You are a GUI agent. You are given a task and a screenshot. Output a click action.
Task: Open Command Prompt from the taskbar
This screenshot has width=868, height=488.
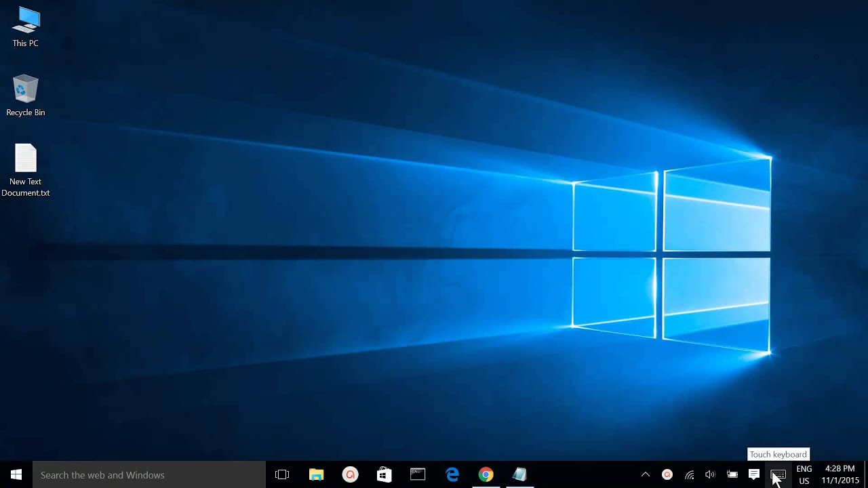coord(418,474)
